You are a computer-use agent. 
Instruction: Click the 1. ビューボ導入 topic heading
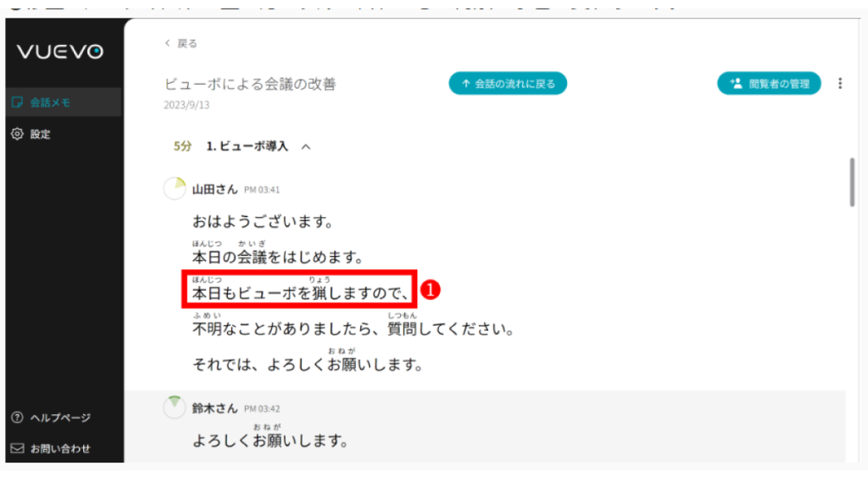point(247,147)
